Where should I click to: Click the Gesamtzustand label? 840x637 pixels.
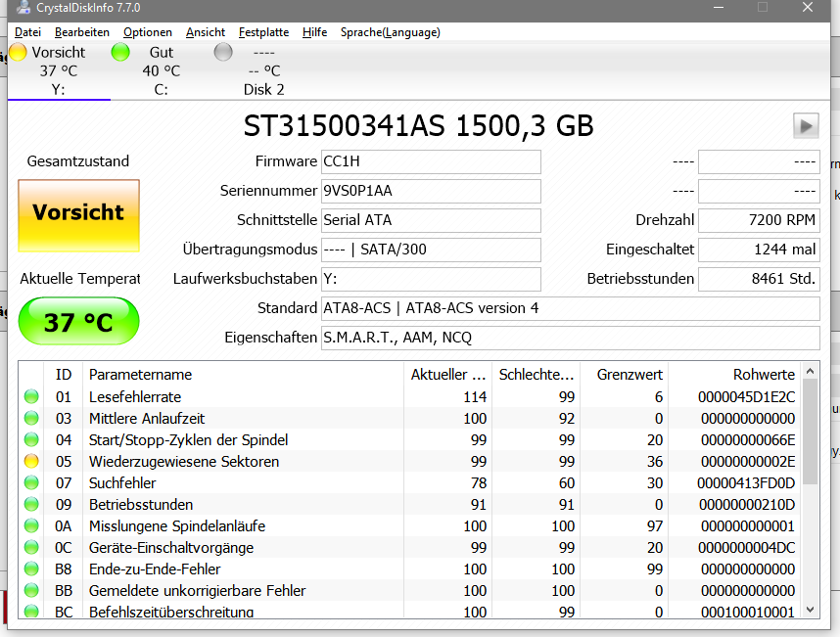[x=78, y=161]
